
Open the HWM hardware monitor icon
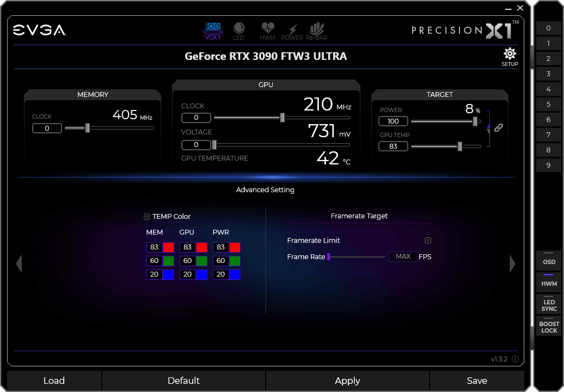267,30
